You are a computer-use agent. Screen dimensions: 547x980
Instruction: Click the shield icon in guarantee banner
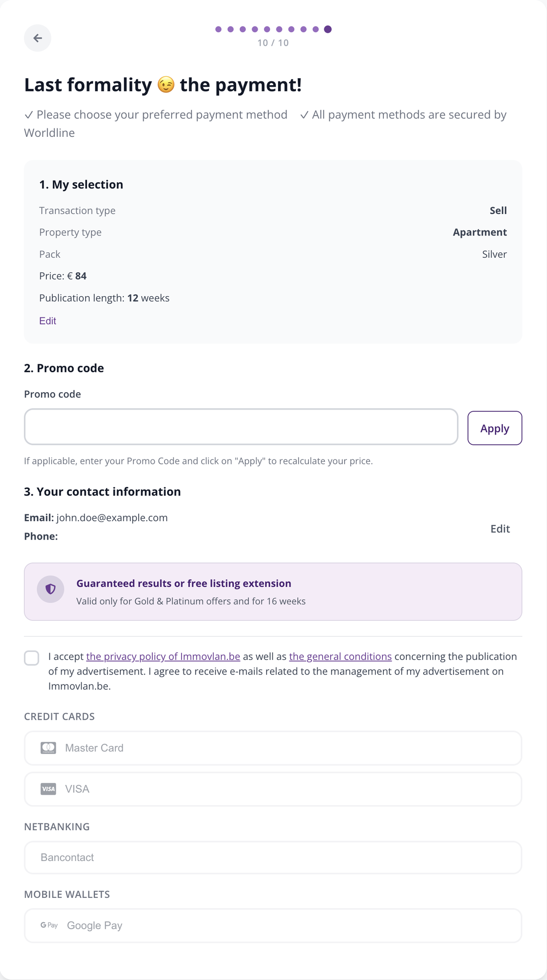[50, 589]
